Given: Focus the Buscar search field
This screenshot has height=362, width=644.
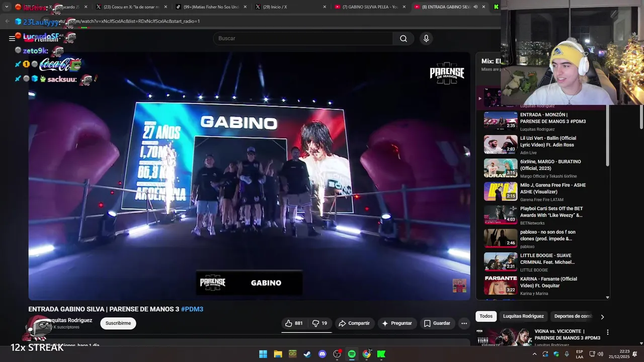Looking at the screenshot, I should (x=303, y=39).
